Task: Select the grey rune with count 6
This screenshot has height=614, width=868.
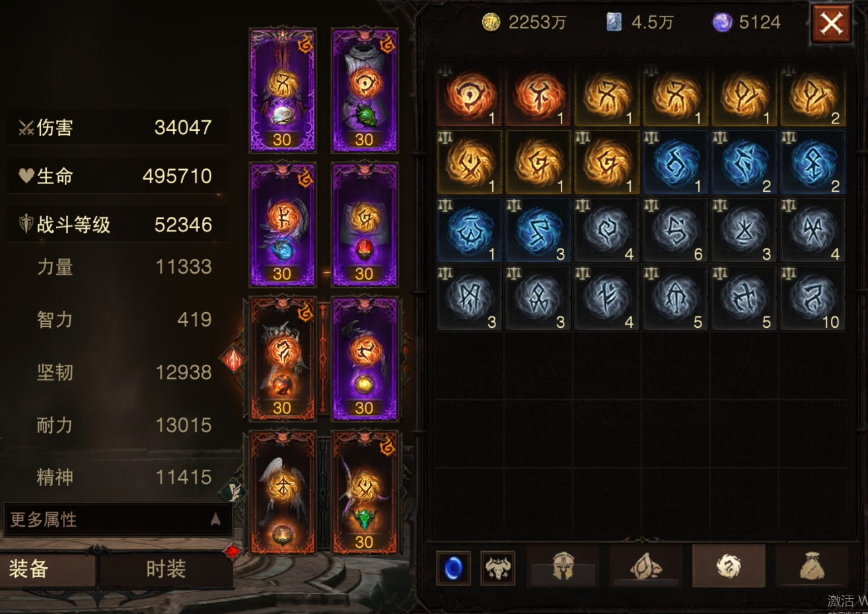Action: pyautogui.click(x=675, y=231)
